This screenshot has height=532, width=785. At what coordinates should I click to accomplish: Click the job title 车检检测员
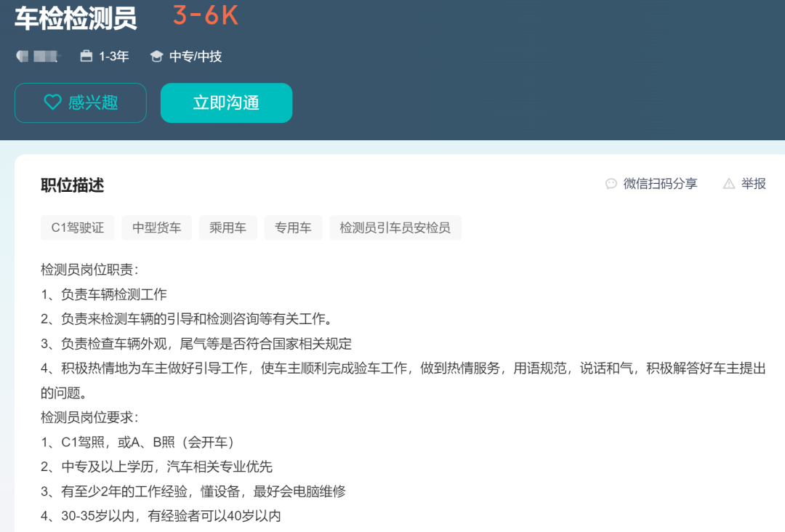pos(76,18)
